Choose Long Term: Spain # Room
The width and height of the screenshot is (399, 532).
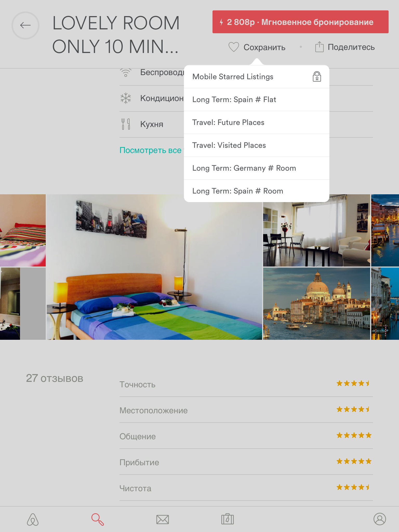coord(257,191)
